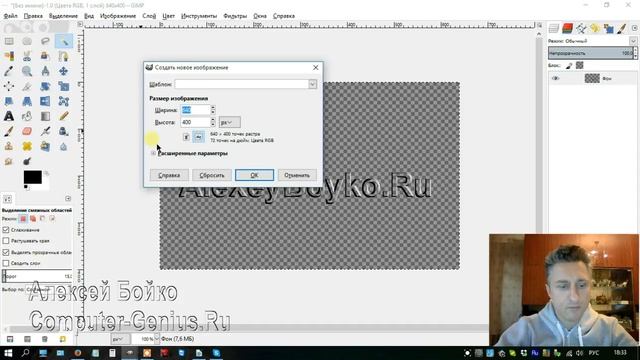Open the Brushes tab in right dock

coord(622,28)
